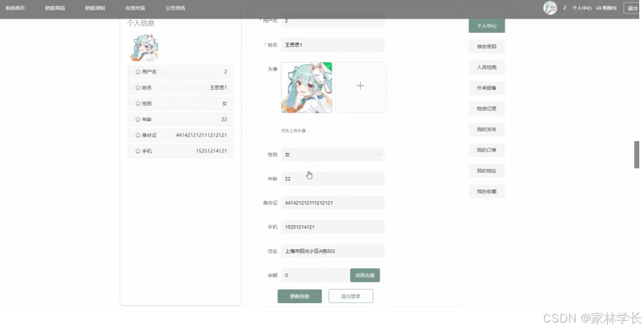Screen dimensions: 644x330
Task: Click the 姓名 input containing 王思思1
Action: pyautogui.click(x=332, y=45)
